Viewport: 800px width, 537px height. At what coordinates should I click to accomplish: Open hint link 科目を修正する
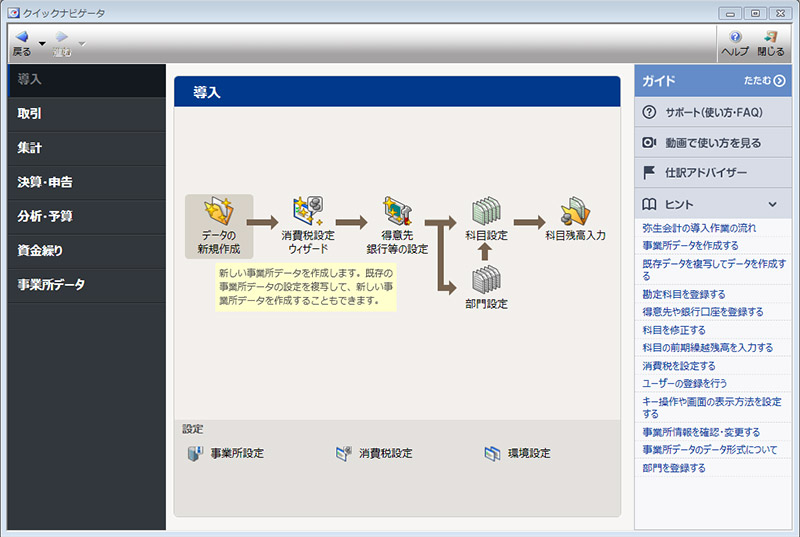click(x=673, y=330)
